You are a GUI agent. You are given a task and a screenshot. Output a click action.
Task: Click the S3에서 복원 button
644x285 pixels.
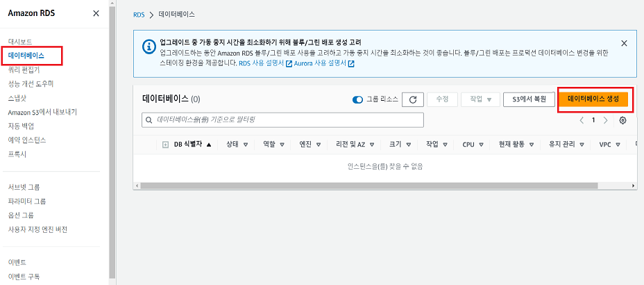pyautogui.click(x=529, y=99)
